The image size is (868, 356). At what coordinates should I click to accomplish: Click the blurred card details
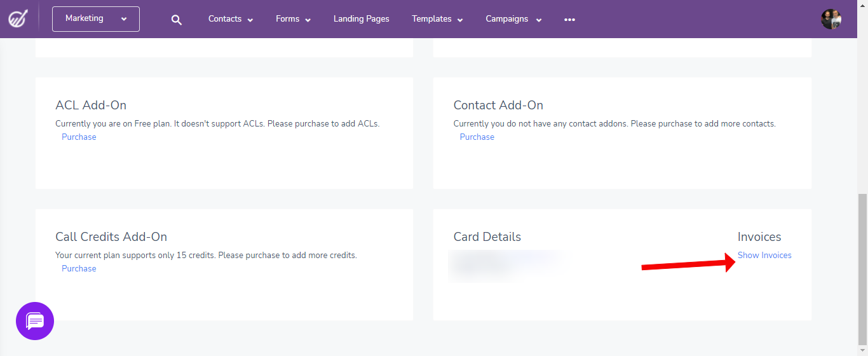(508, 266)
